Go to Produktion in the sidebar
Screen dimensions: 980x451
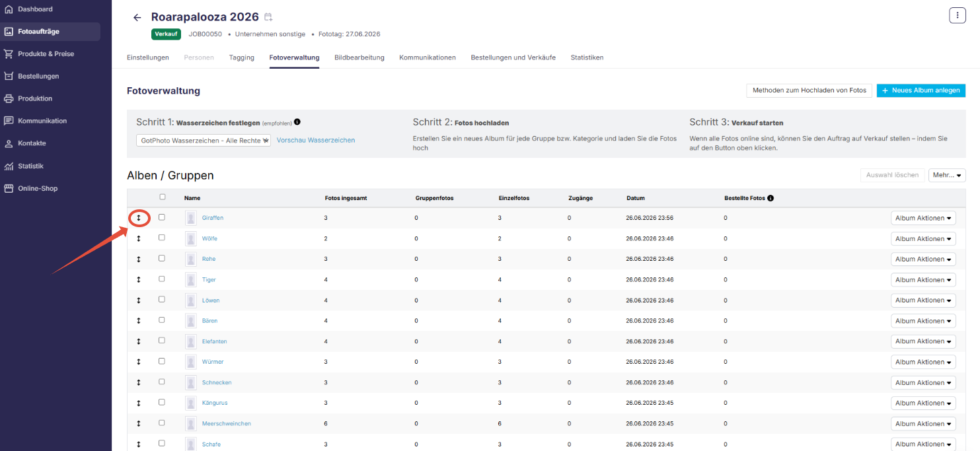pyautogui.click(x=35, y=98)
